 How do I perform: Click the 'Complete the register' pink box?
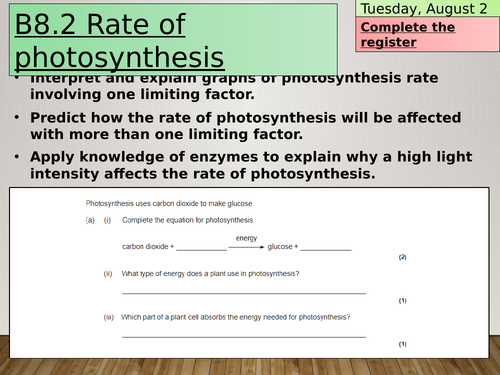tap(427, 34)
